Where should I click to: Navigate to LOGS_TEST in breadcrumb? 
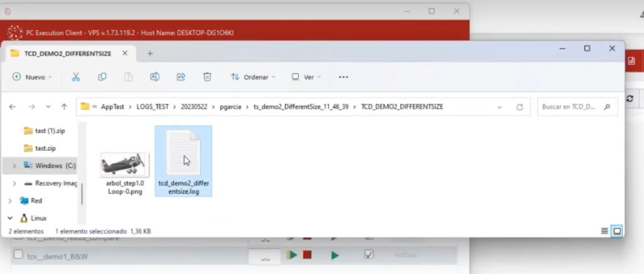click(x=153, y=107)
